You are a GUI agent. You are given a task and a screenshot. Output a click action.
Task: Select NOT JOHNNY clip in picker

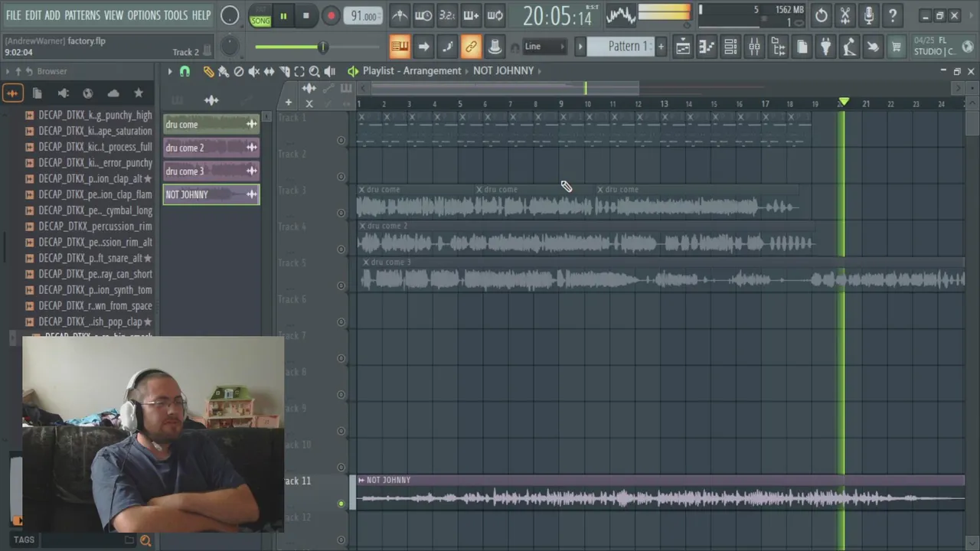(x=211, y=194)
